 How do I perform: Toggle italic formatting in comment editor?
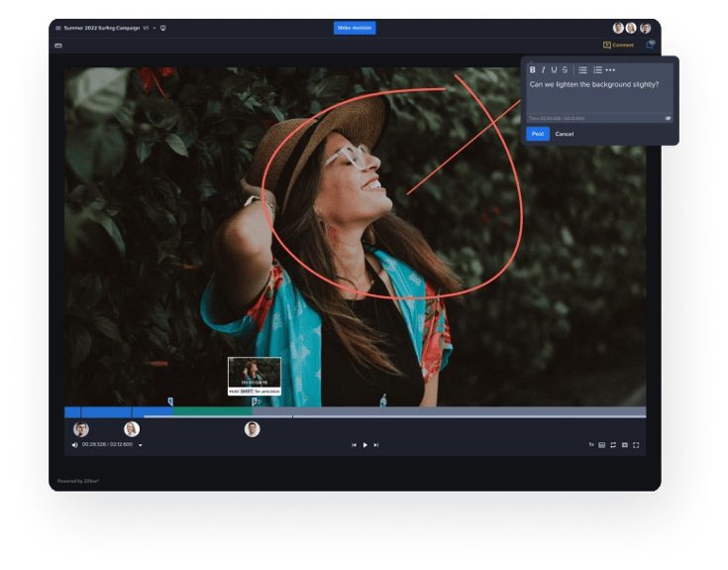click(x=543, y=70)
